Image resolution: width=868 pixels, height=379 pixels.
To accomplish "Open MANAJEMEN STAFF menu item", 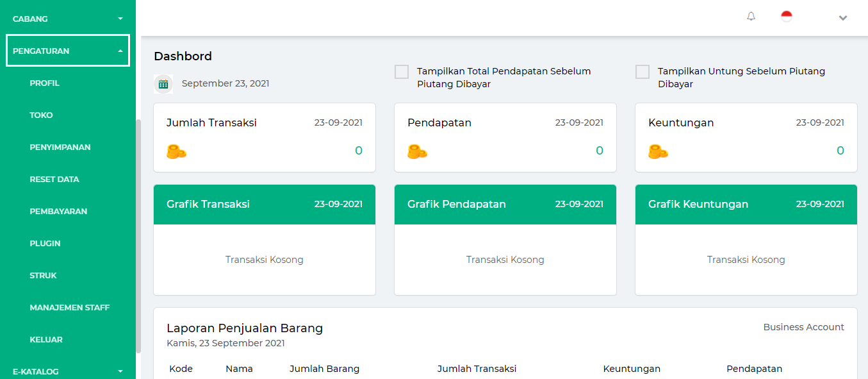I will tap(70, 307).
